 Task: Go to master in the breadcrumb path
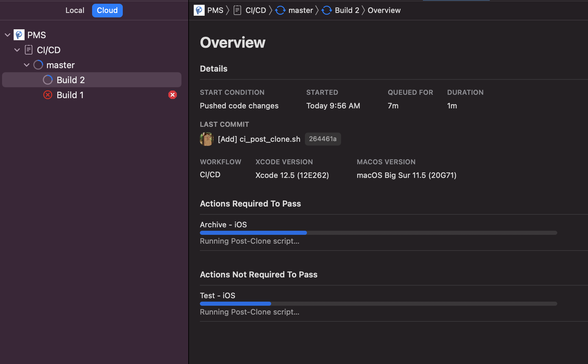300,10
